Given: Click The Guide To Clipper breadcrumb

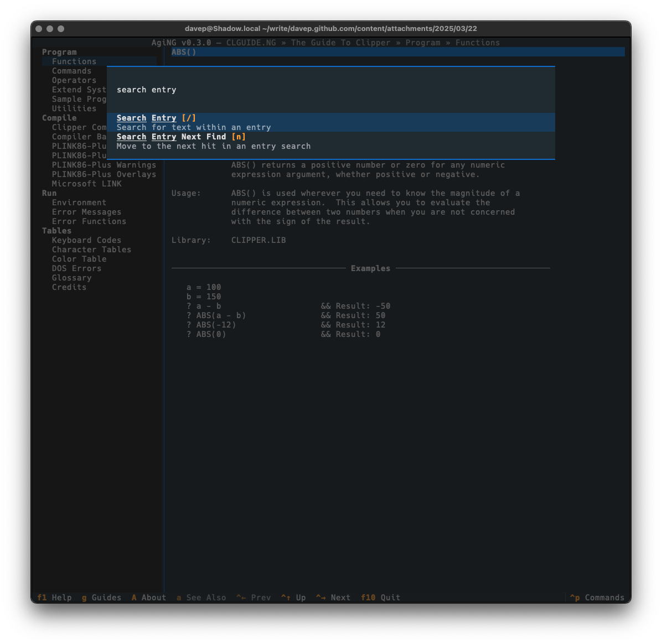Looking at the screenshot, I should click(x=340, y=42).
